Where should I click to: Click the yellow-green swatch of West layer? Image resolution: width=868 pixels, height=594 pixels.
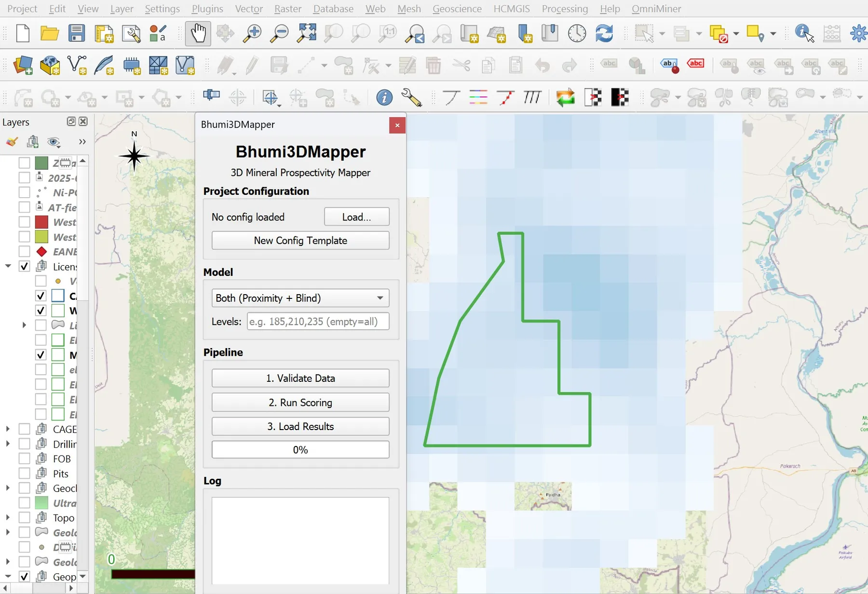42,237
